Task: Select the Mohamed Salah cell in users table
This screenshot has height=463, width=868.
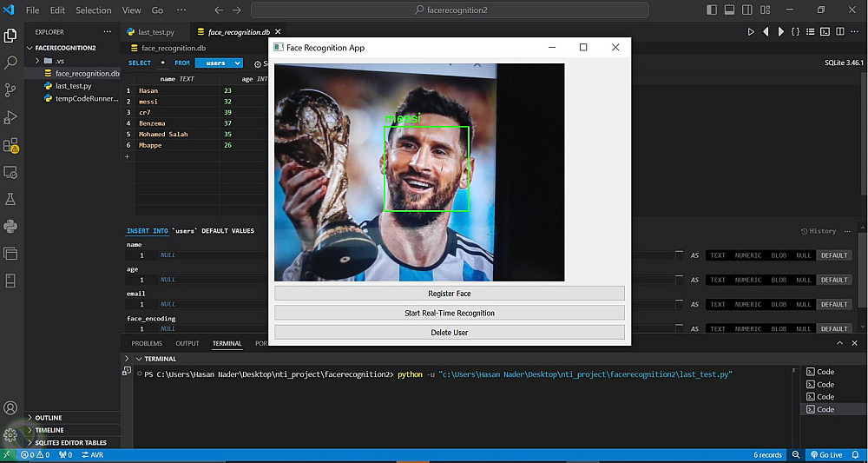Action: 177,134
